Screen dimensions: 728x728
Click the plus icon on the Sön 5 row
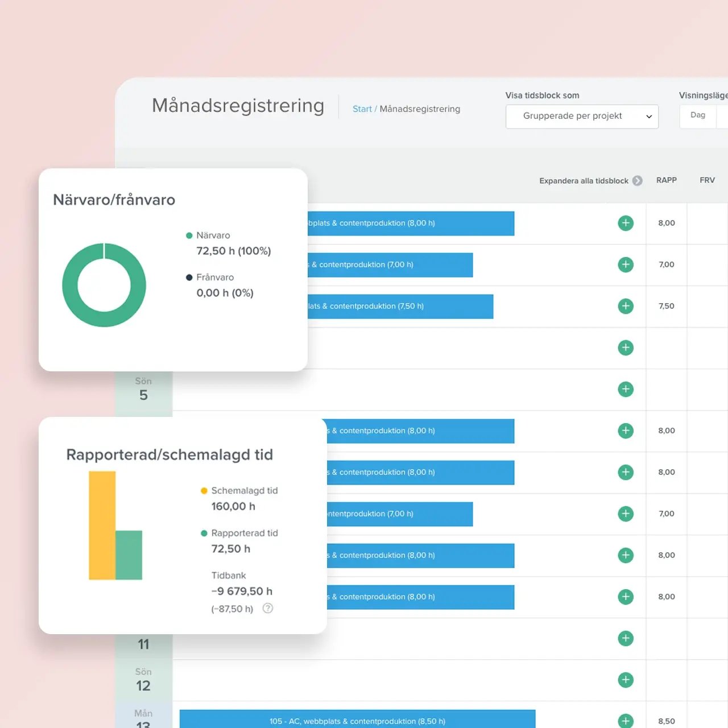[626, 389]
